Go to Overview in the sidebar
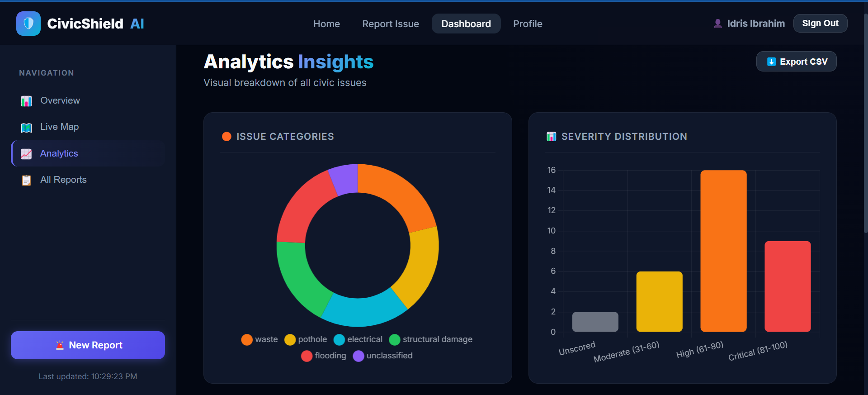The image size is (868, 395). pyautogui.click(x=88, y=100)
